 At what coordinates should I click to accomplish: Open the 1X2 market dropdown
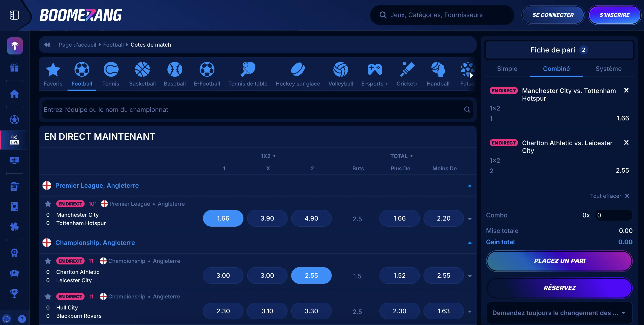coord(268,156)
